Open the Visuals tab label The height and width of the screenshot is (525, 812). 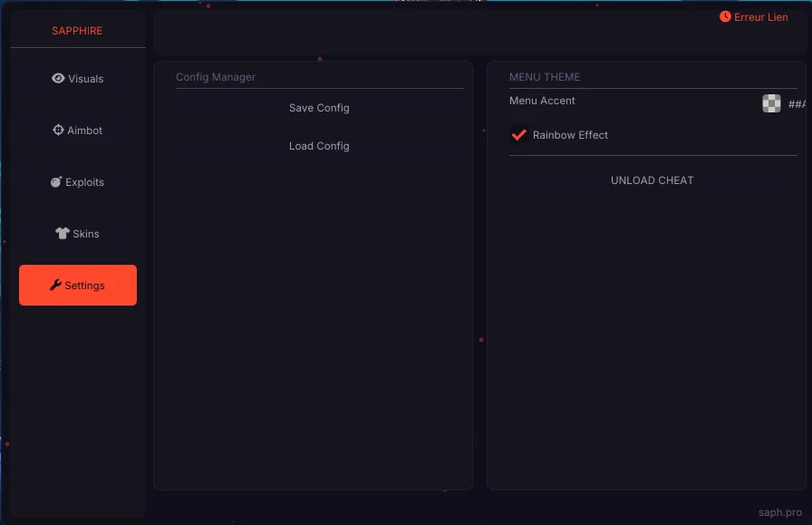[x=86, y=79]
